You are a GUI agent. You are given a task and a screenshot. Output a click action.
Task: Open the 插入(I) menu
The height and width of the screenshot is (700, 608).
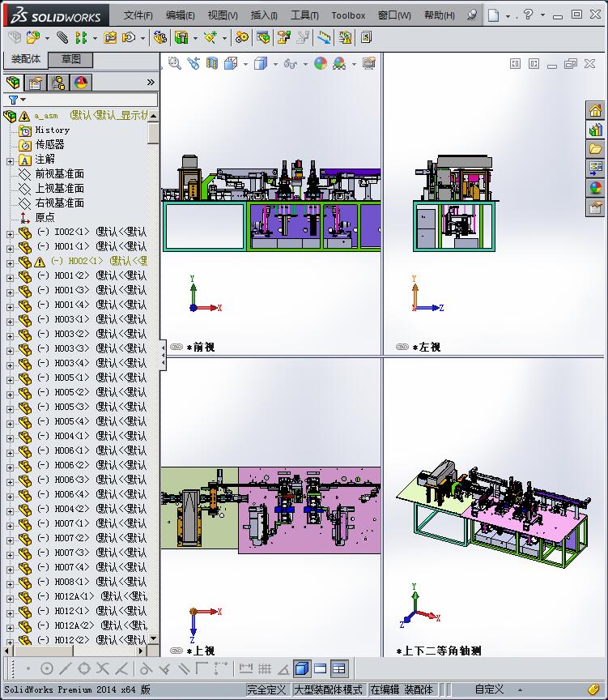pos(264,15)
